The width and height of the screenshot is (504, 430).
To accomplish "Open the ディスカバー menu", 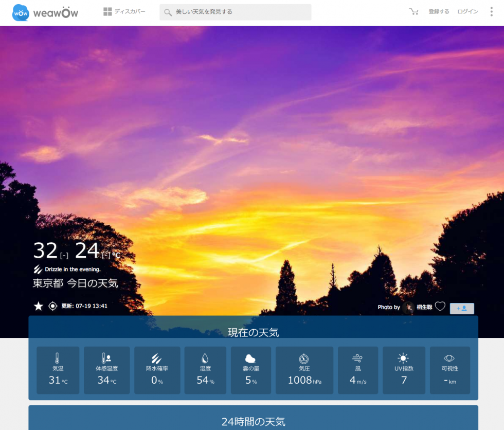I will pyautogui.click(x=124, y=11).
